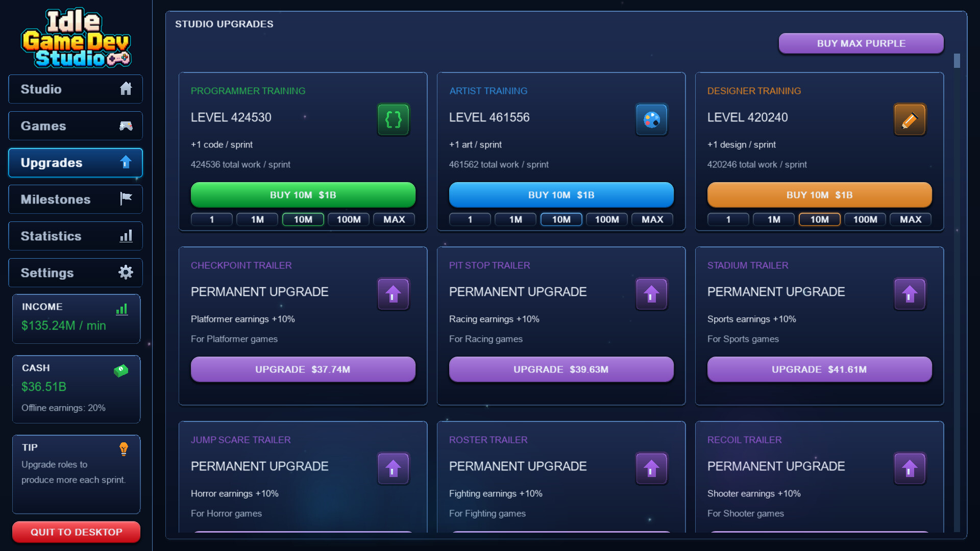Click the $135.24M / min income value
Image resolution: width=980 pixels, height=551 pixels.
click(64, 325)
